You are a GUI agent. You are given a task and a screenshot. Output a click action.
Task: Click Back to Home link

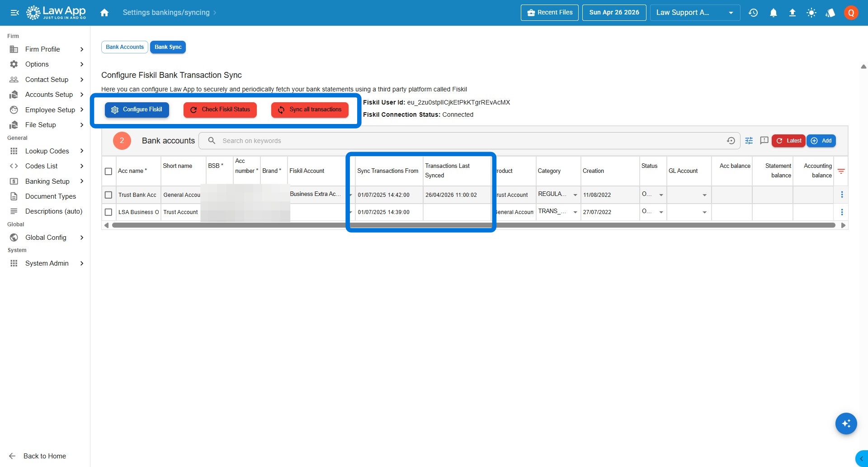point(45,456)
